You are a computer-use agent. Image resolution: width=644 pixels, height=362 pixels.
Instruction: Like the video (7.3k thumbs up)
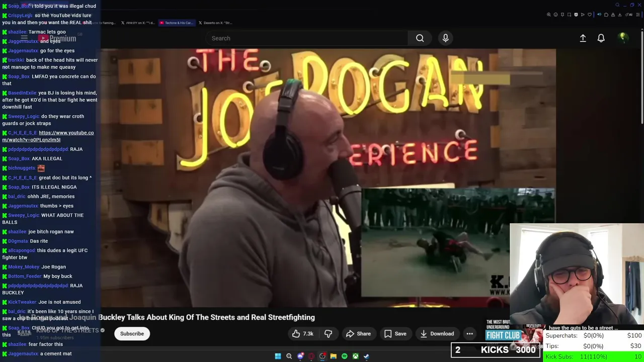point(302,334)
